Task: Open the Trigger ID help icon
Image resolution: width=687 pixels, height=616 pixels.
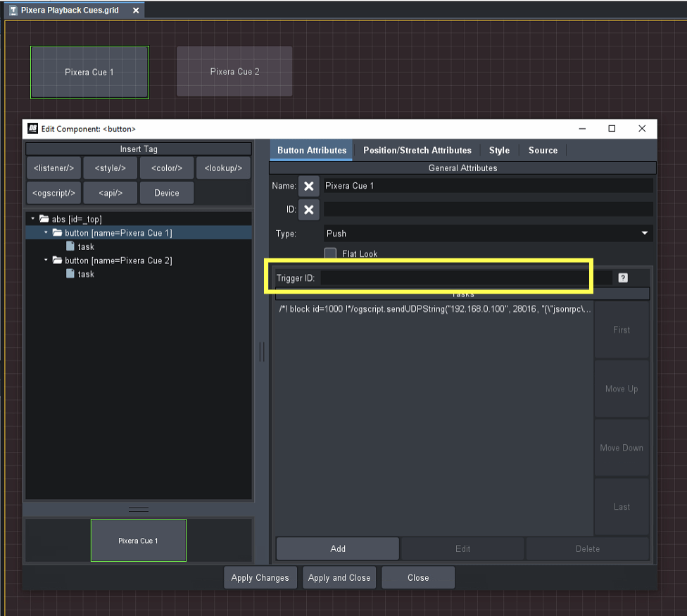Action: tap(622, 278)
